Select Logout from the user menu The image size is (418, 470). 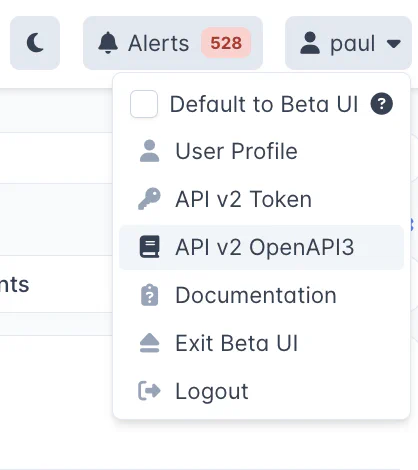[261, 391]
